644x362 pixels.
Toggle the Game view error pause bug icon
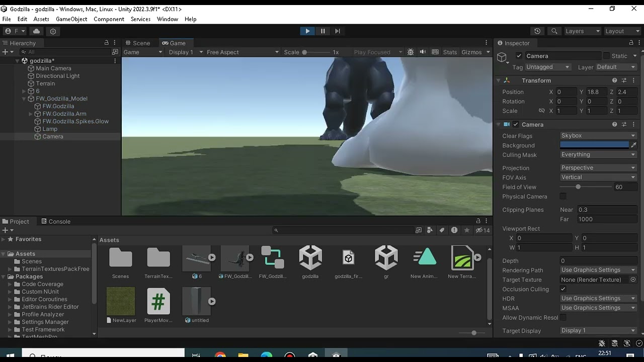(x=411, y=52)
